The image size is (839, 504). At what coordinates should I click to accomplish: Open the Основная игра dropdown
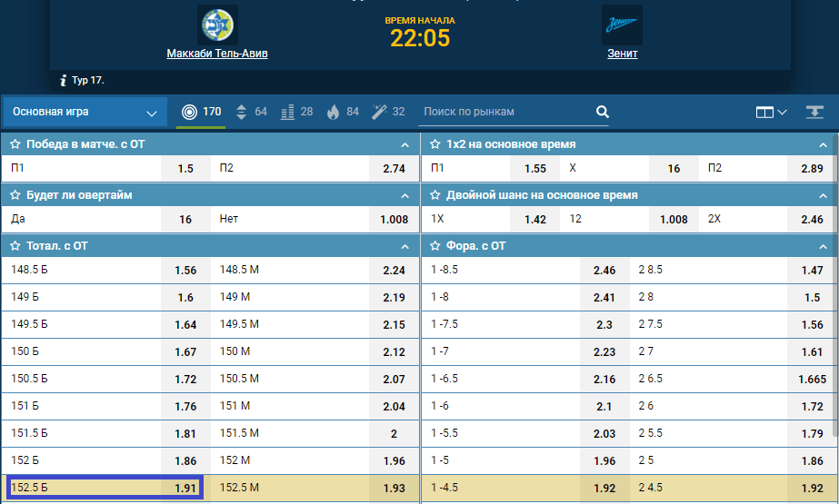[85, 112]
